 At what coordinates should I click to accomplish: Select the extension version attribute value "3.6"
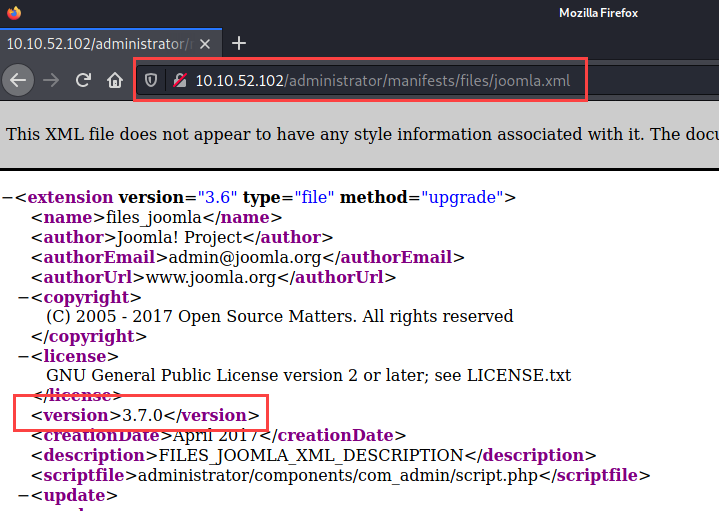tap(217, 197)
